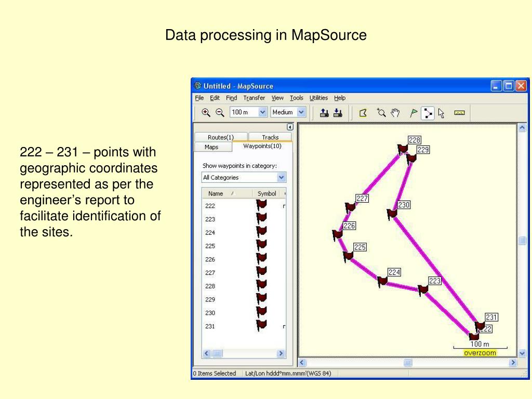The image size is (532, 399).
Task: Click the map horizontal scroll left arrow
Action: tap(302, 362)
